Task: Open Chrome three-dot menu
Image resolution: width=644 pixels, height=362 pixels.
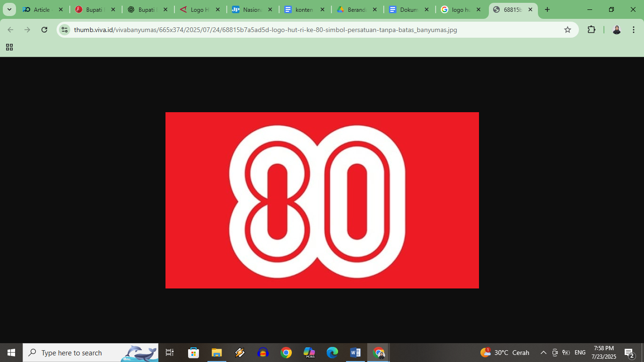Action: click(x=634, y=30)
